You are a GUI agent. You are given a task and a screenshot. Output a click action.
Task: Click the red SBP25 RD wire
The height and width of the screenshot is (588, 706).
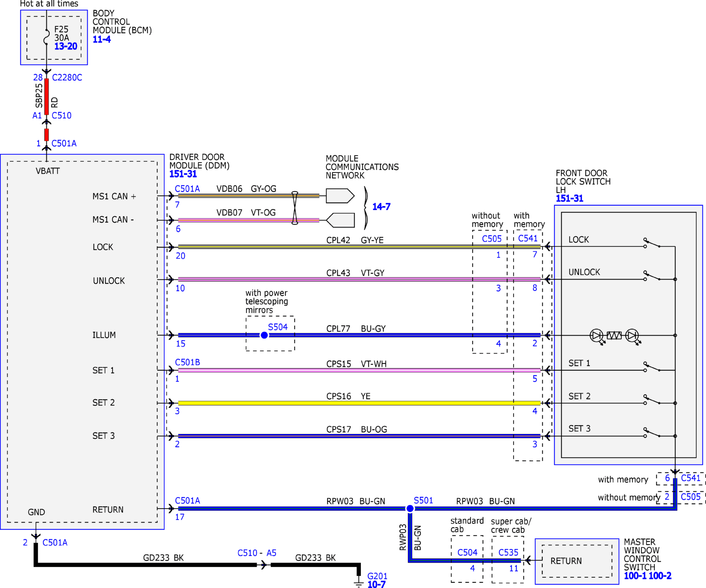click(46, 96)
